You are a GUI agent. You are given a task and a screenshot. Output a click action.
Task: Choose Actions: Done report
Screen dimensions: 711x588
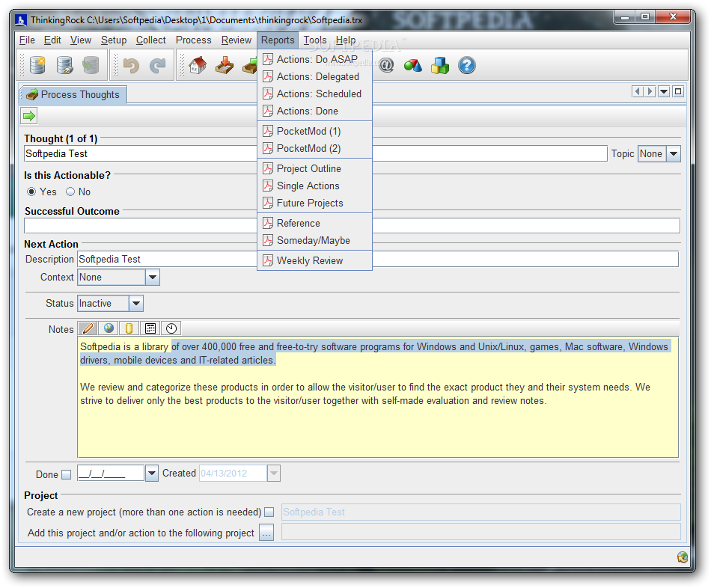tap(314, 111)
